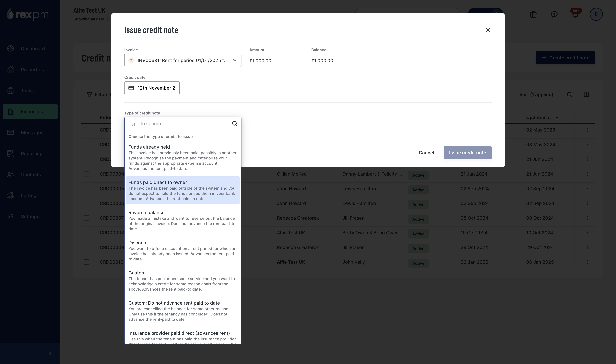Open row menu for 08 May 2024 row
The height and width of the screenshot is (364, 616).
[587, 144]
